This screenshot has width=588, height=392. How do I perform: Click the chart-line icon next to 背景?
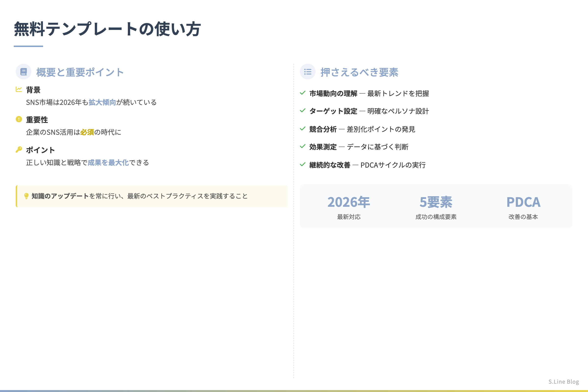tap(19, 89)
